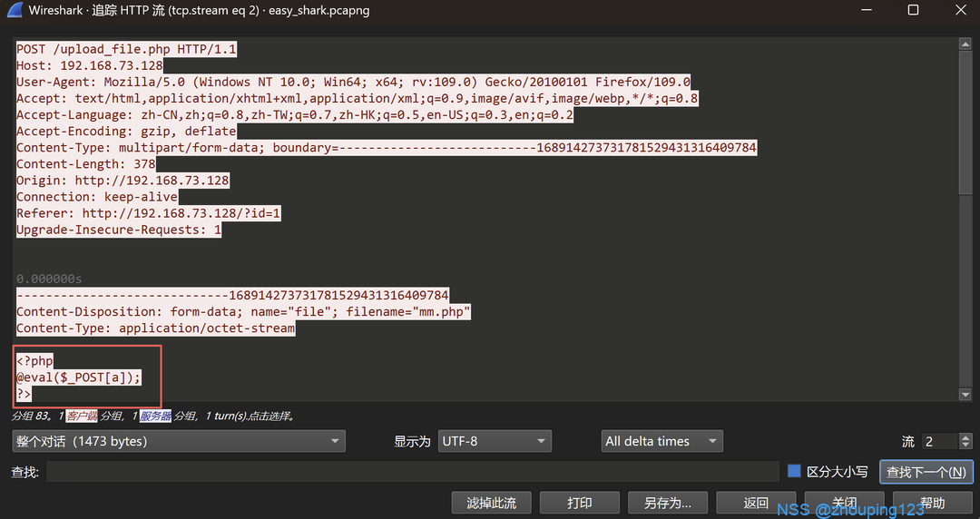Choose the 另存为... save as button

click(668, 503)
